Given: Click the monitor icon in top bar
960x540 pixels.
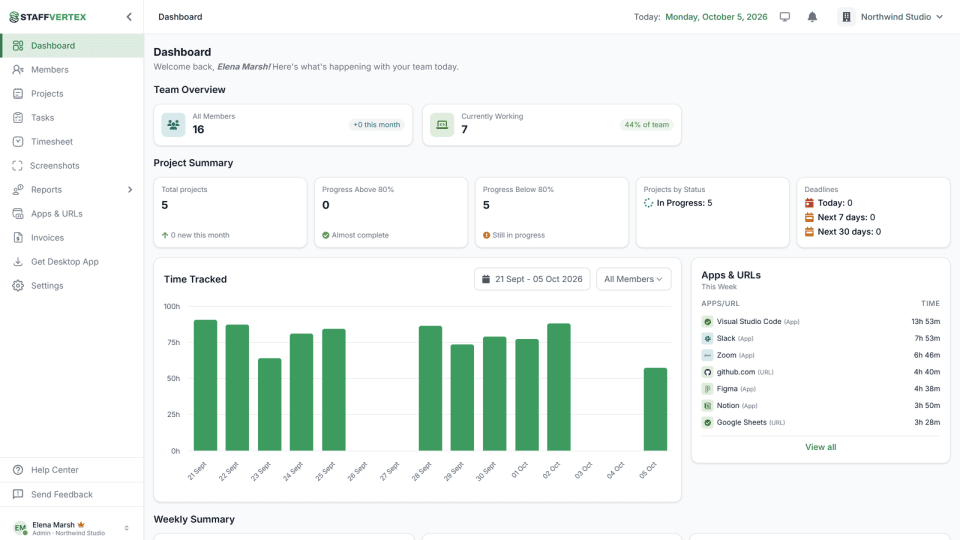Looking at the screenshot, I should [785, 17].
